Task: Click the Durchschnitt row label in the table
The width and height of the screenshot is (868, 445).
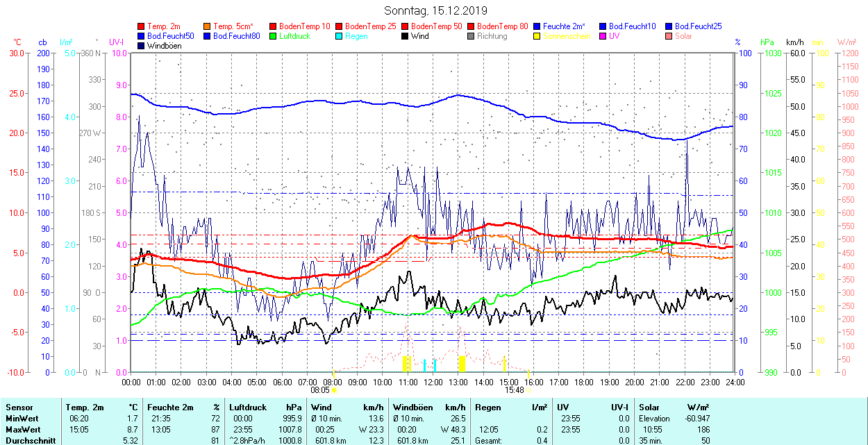Action: (x=28, y=439)
